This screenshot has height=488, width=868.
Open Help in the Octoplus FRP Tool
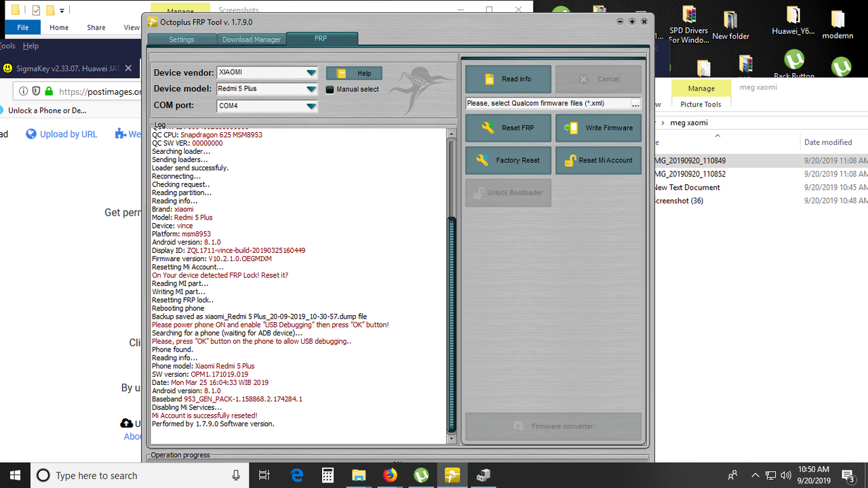pyautogui.click(x=353, y=73)
